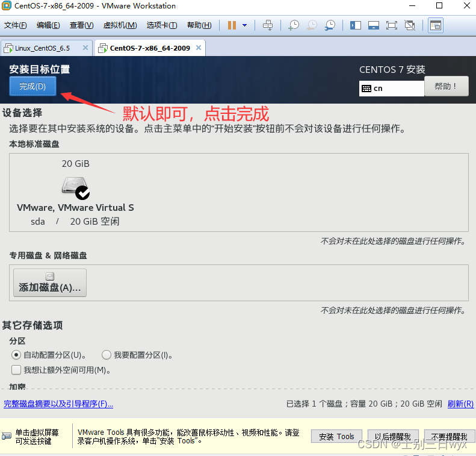Click the cn keyboard layout field

[391, 89]
